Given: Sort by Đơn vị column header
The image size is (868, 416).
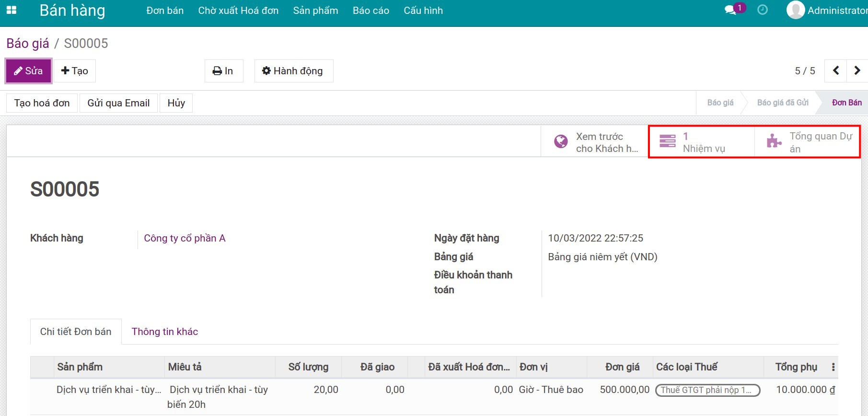Looking at the screenshot, I should tap(551, 367).
